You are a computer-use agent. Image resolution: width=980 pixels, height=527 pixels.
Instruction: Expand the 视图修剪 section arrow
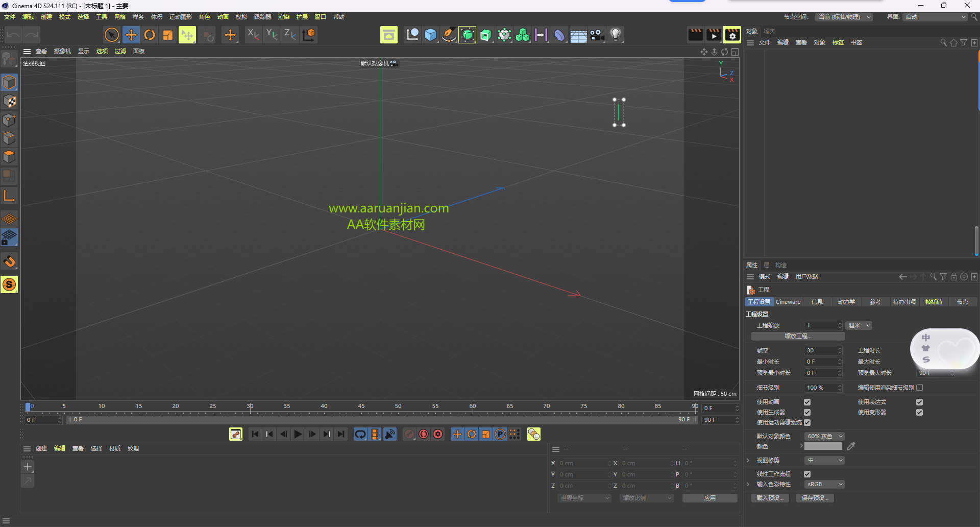[x=747, y=460]
